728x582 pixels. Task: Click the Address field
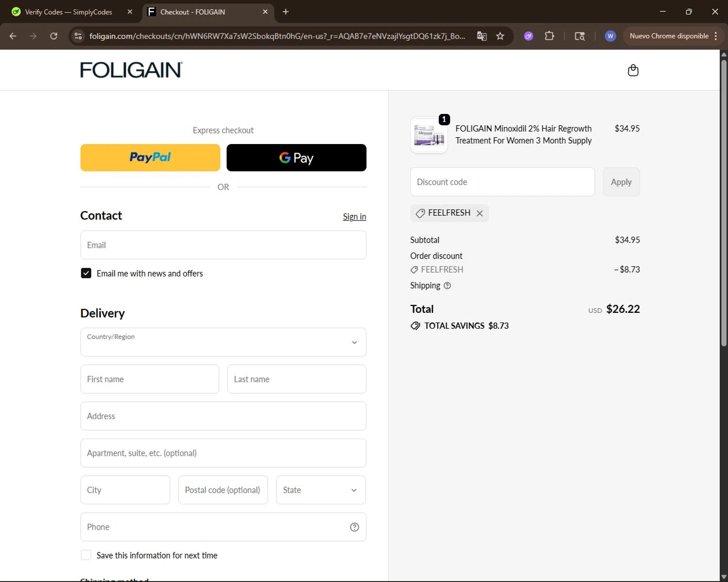coord(223,416)
